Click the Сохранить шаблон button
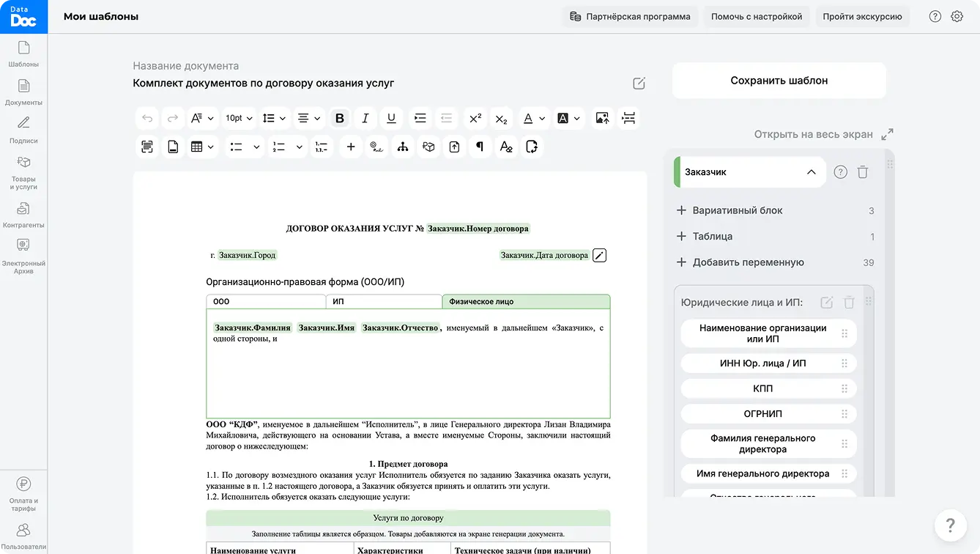This screenshot has width=980, height=554. pyautogui.click(x=779, y=81)
